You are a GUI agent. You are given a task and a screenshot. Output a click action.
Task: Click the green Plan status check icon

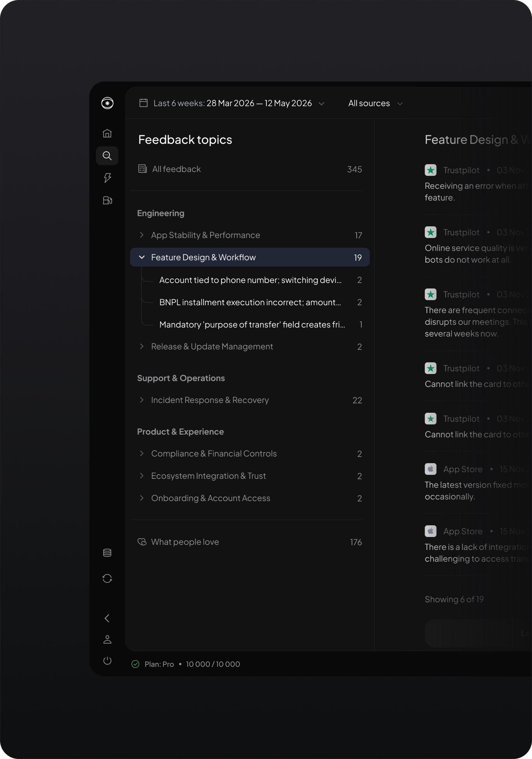[x=136, y=664]
